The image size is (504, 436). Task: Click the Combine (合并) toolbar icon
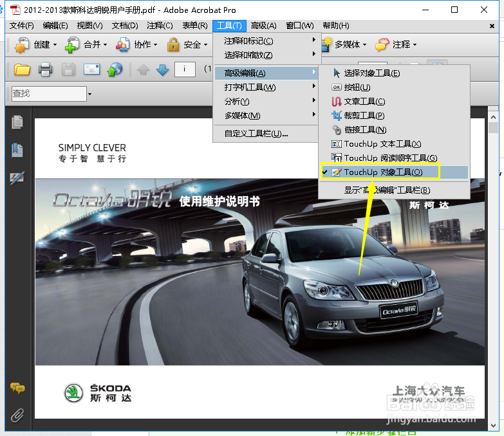[72, 44]
